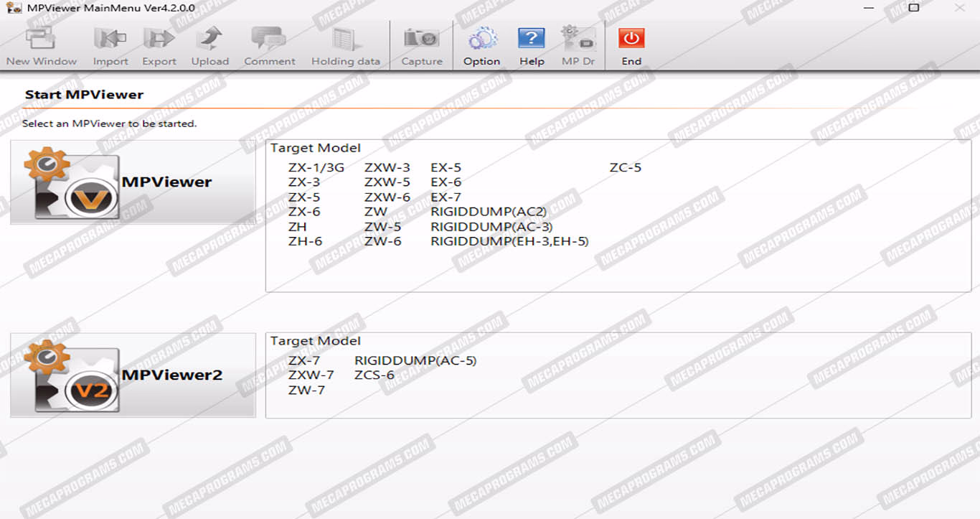Click the ZXW-7 model entry
This screenshot has width=980, height=519.
coord(311,375)
